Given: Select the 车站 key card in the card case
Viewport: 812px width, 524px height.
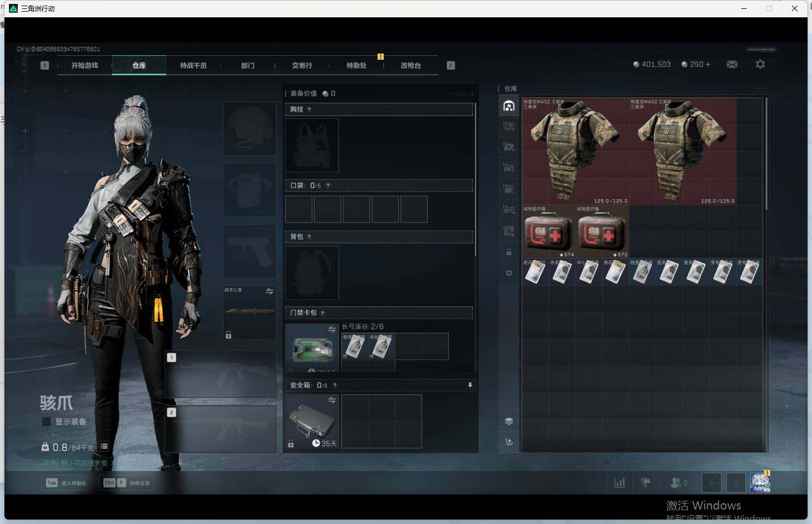Looking at the screenshot, I should (x=381, y=346).
